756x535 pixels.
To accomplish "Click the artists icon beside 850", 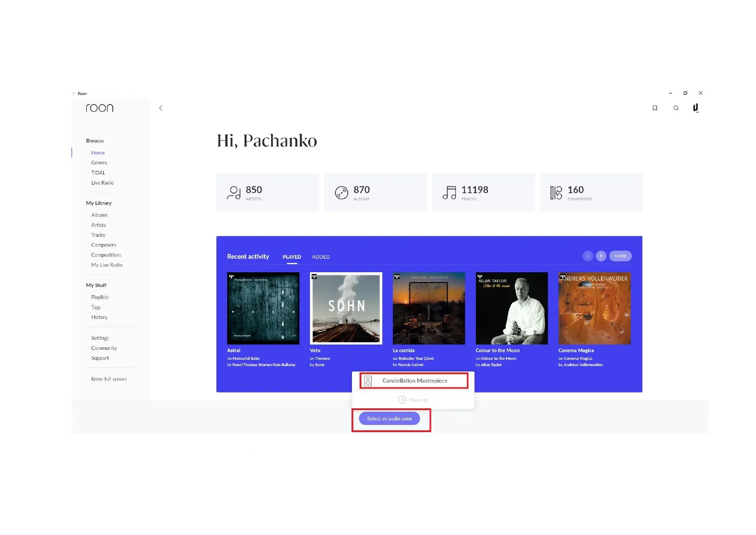I will (x=234, y=193).
